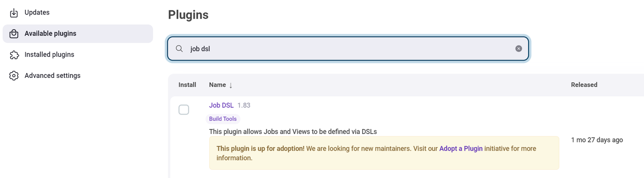Click the magnifier icon in search box

(x=180, y=49)
